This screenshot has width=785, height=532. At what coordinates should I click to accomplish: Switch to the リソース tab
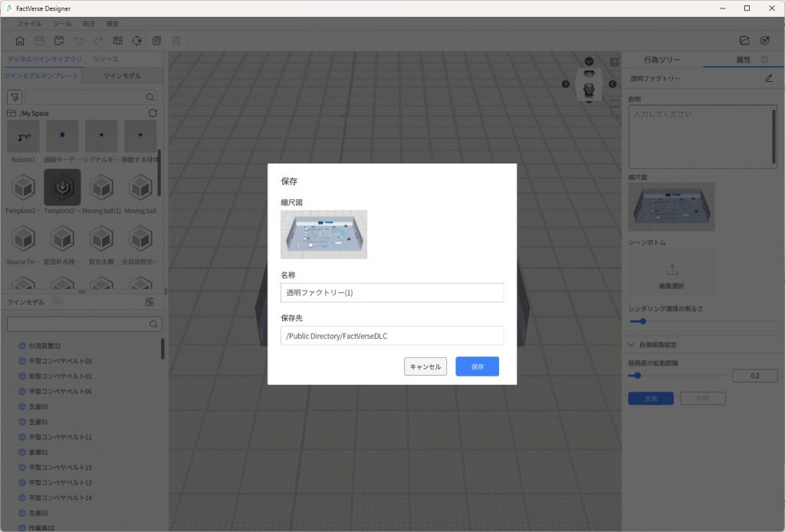(106, 59)
